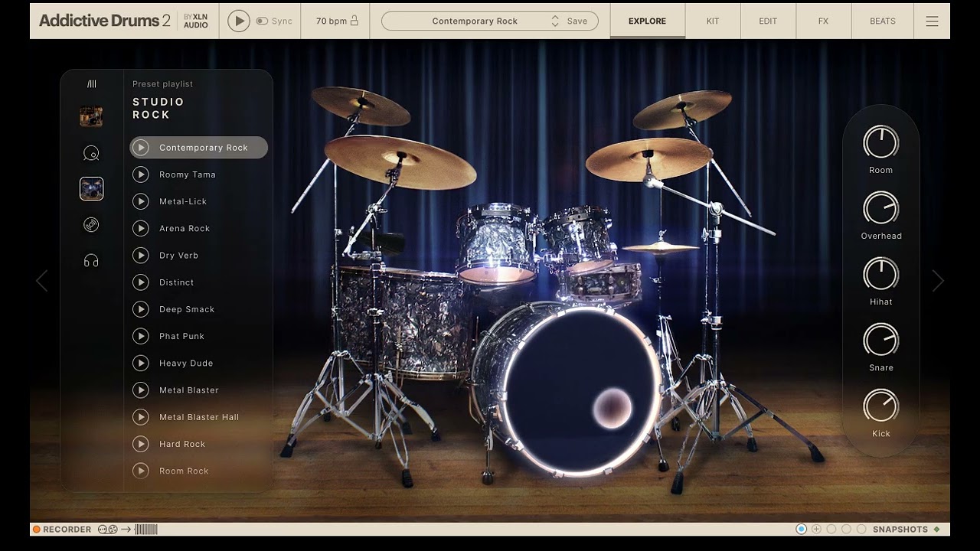
Task: Select the second snapshot slot
Action: tap(816, 529)
